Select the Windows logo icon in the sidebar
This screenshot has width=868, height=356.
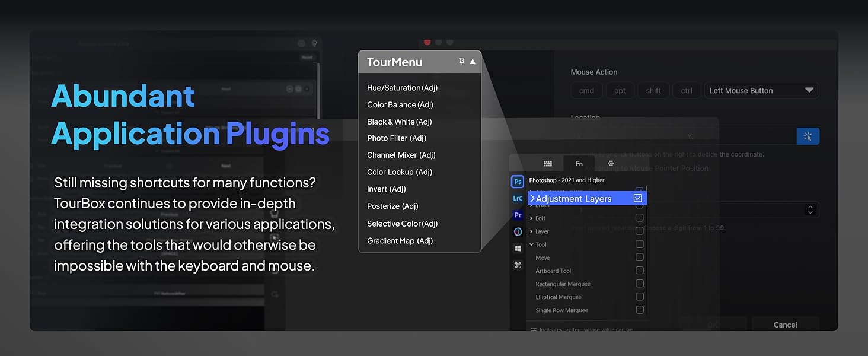point(518,249)
